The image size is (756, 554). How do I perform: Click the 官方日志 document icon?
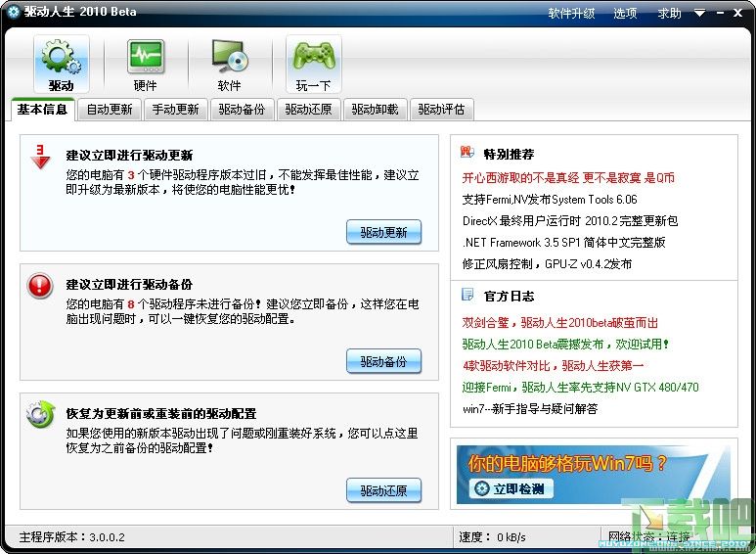tap(467, 295)
